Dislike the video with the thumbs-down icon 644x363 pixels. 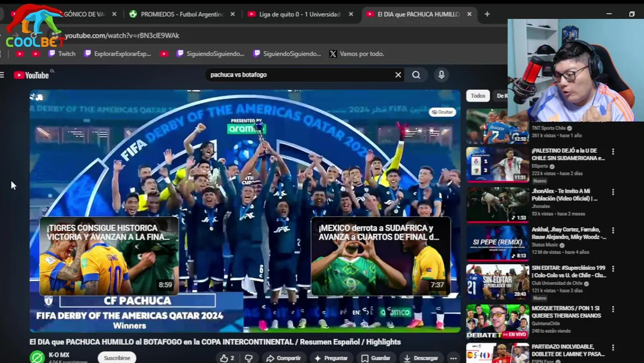point(249,358)
